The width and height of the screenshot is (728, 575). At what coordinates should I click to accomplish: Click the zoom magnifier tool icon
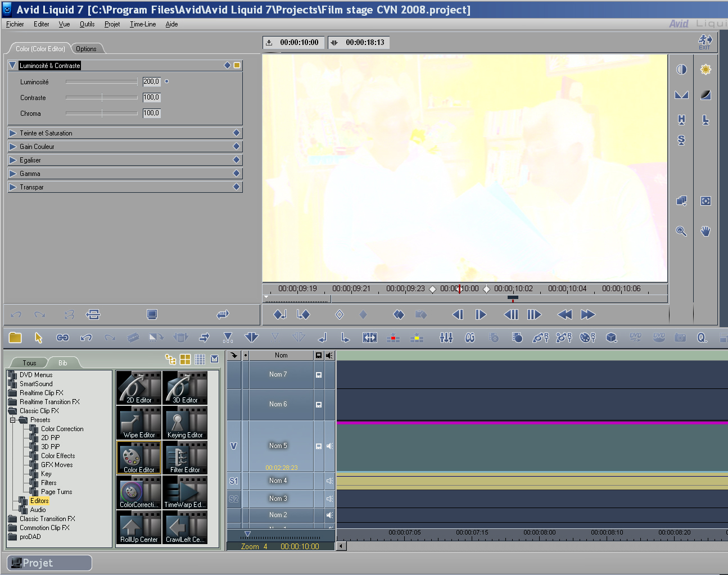click(x=681, y=231)
